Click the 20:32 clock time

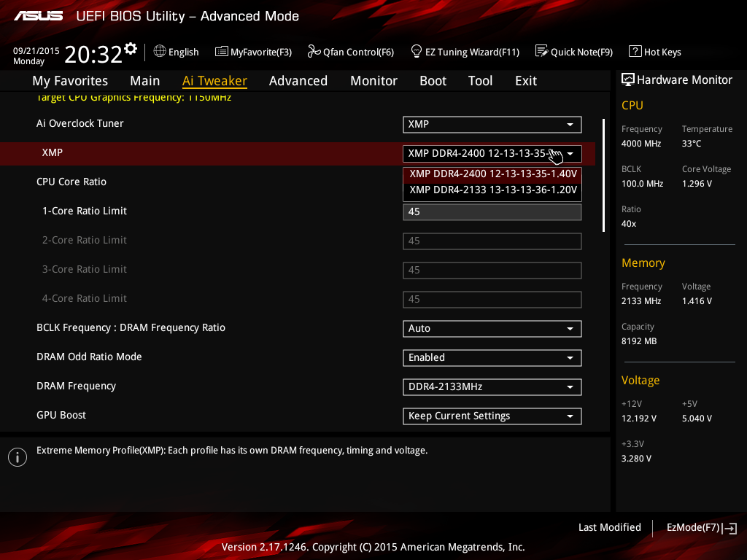(93, 54)
